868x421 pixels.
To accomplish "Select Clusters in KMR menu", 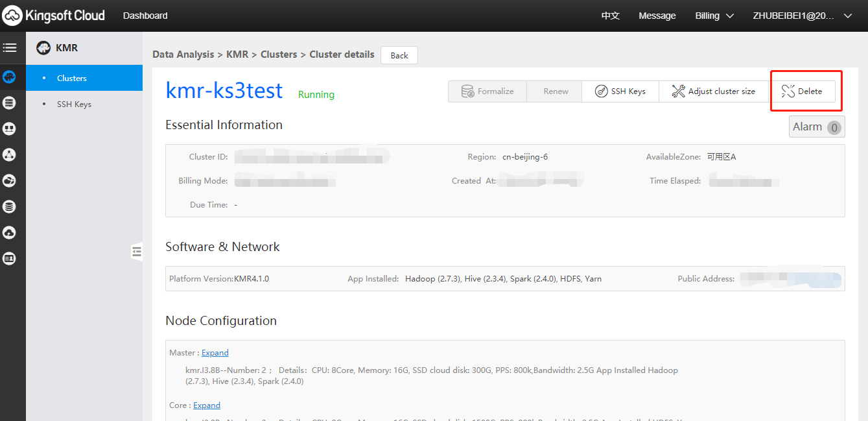I will coord(84,78).
